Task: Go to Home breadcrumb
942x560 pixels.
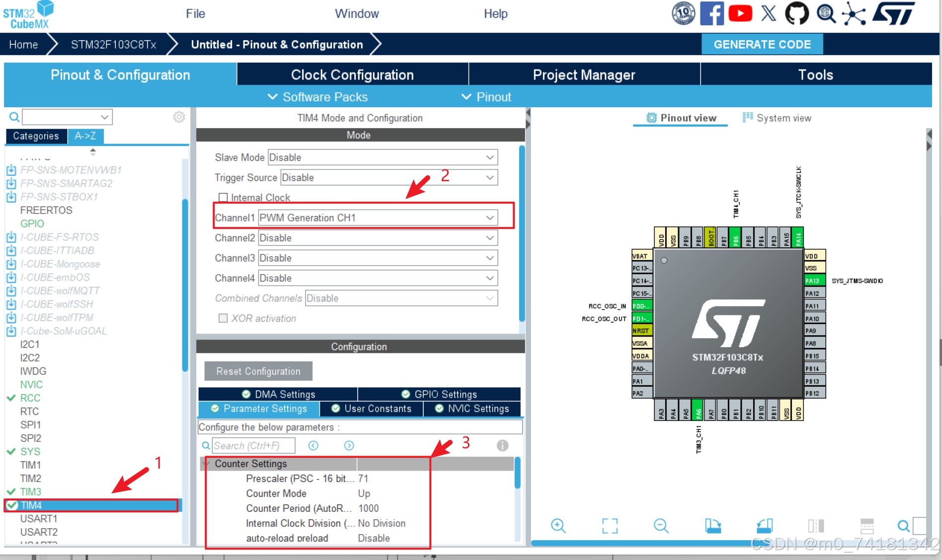Action: [23, 45]
